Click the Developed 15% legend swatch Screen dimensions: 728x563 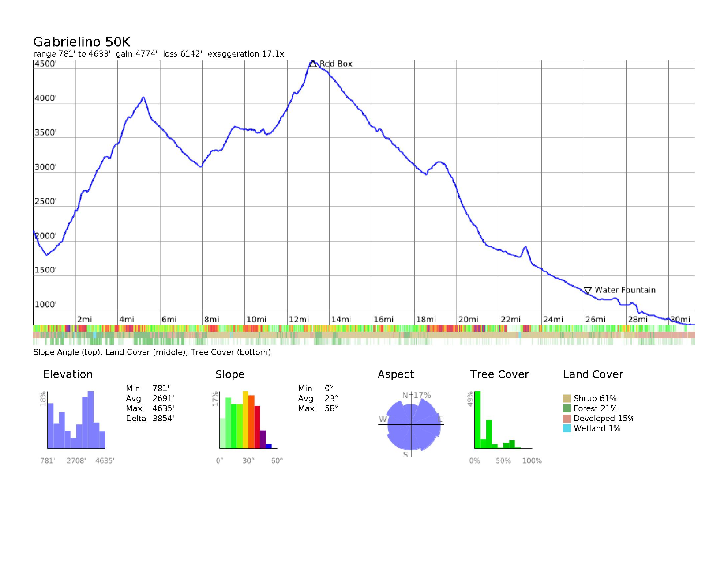[x=567, y=419]
